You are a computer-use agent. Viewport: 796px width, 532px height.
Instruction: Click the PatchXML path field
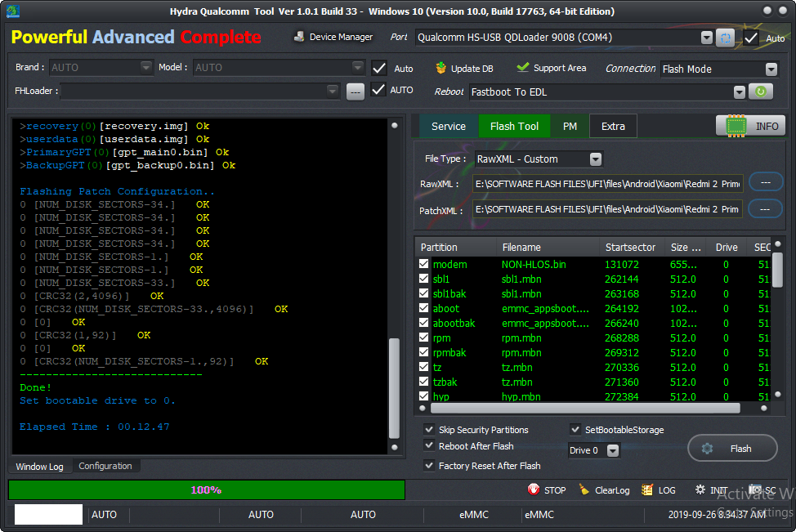(x=608, y=209)
